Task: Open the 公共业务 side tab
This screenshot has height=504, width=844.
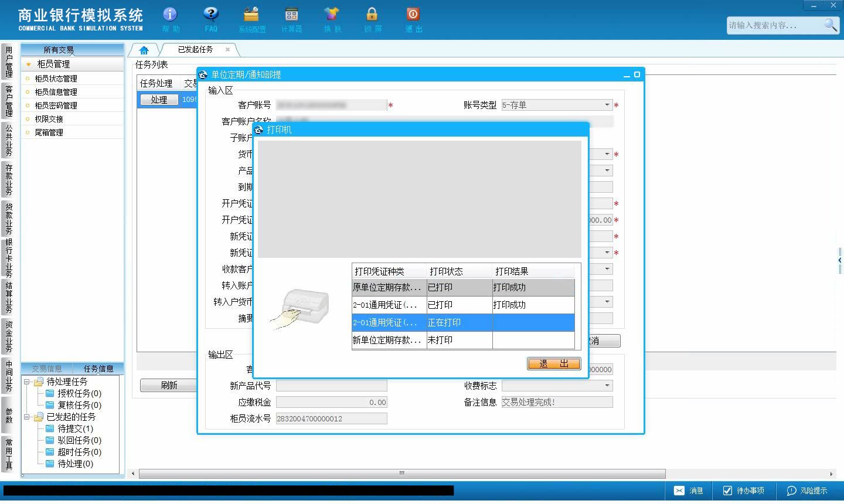Action: click(9, 140)
